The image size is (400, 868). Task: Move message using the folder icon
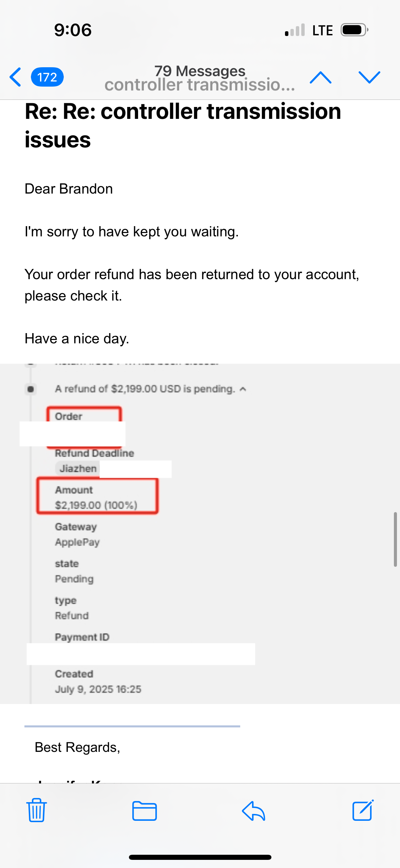pyautogui.click(x=145, y=810)
